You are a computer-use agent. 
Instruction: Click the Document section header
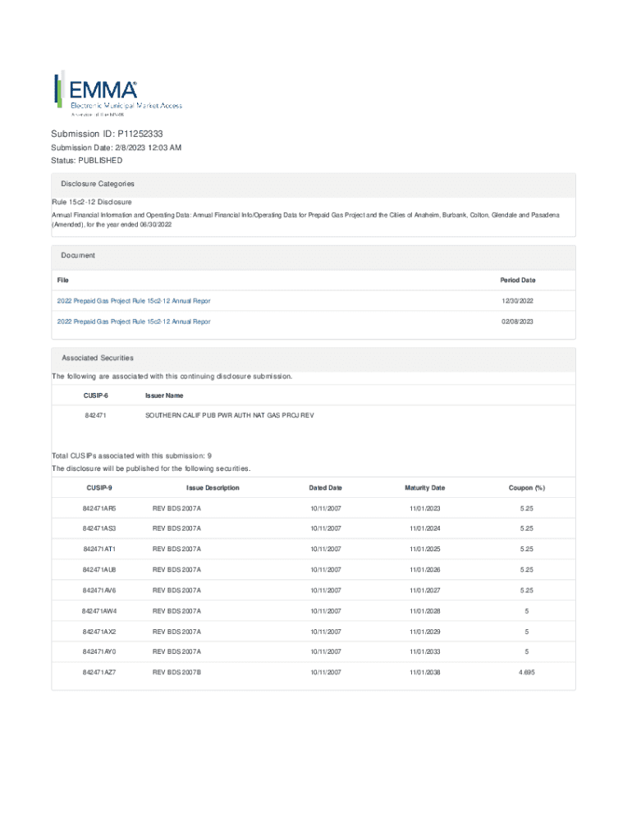(x=78, y=256)
